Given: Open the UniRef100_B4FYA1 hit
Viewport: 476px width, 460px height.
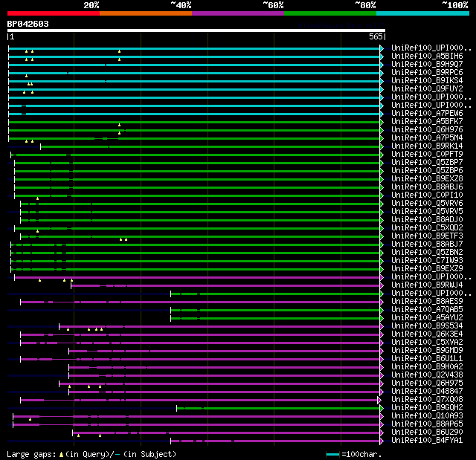Looking at the screenshot, I should tap(427, 441).
